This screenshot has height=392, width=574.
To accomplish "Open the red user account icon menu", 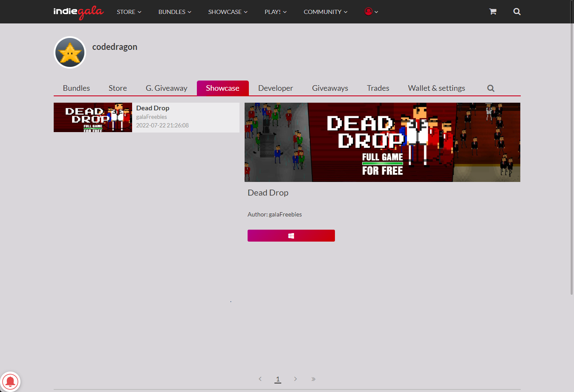I will [x=371, y=12].
